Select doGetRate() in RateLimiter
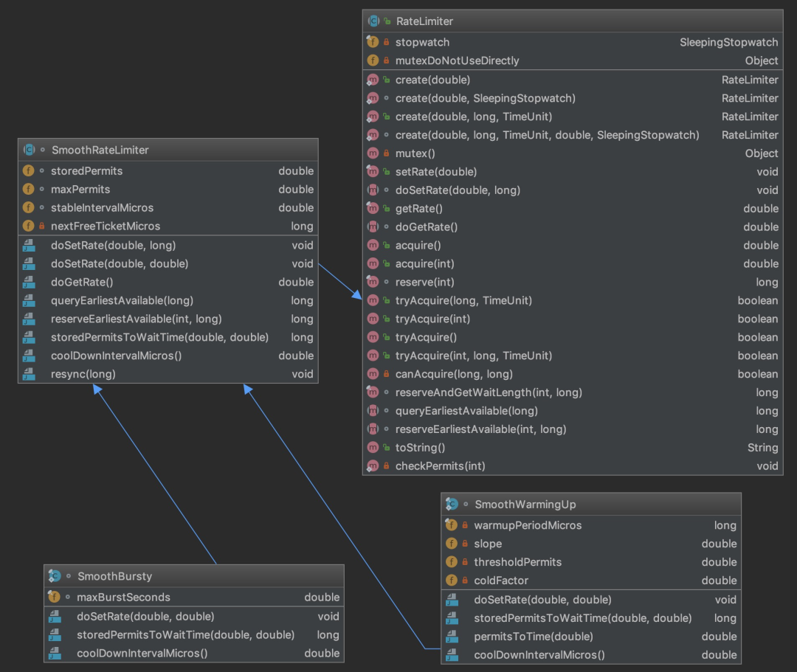This screenshot has height=672, width=797. [427, 227]
